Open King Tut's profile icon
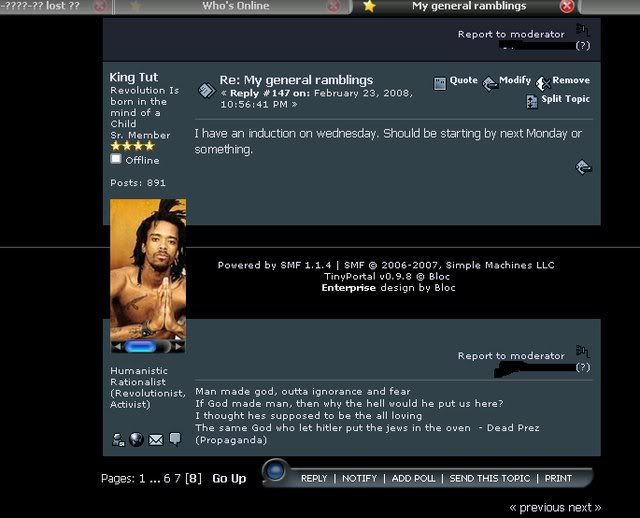The height and width of the screenshot is (518, 640). click(x=118, y=439)
